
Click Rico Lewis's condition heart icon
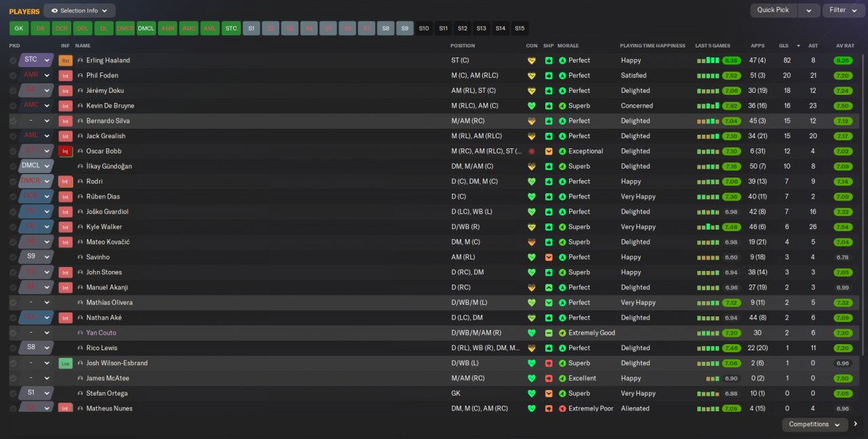pos(532,348)
